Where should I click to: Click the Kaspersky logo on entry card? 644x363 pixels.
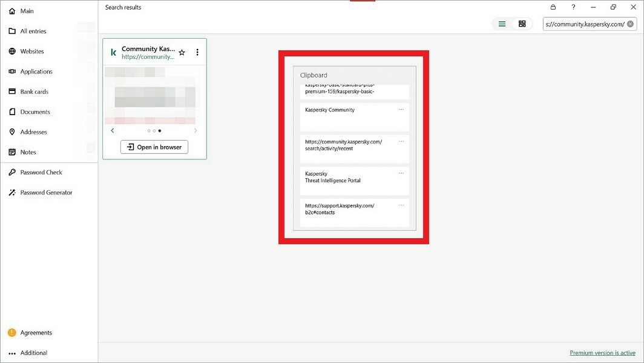point(113,53)
